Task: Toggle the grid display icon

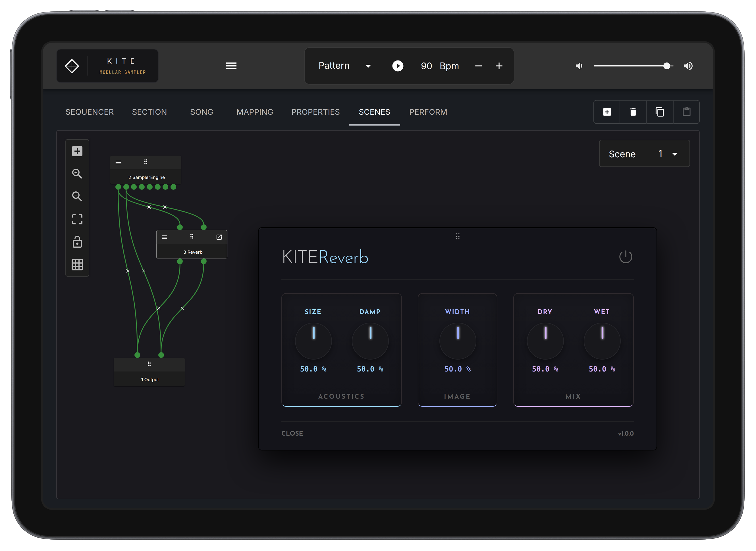Action: [77, 265]
